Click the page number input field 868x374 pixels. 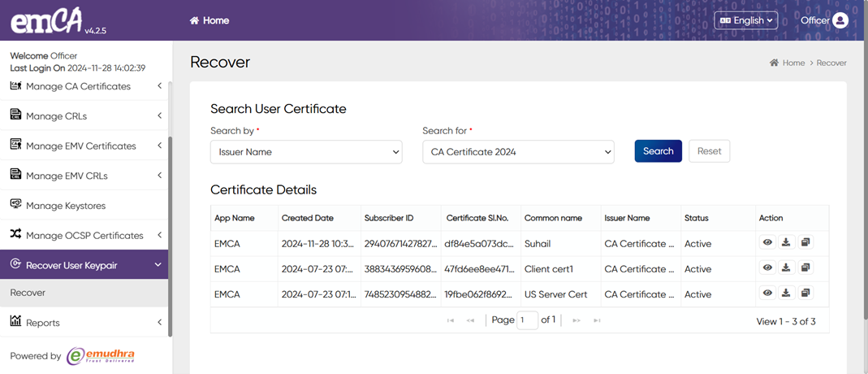(x=527, y=320)
